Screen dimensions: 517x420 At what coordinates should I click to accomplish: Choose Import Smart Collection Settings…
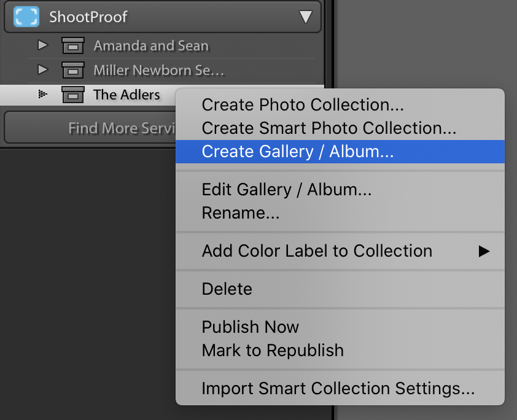(x=340, y=388)
